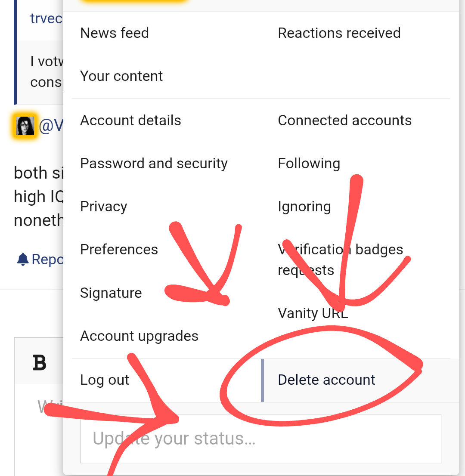
Task: Open Account details
Action: [130, 120]
